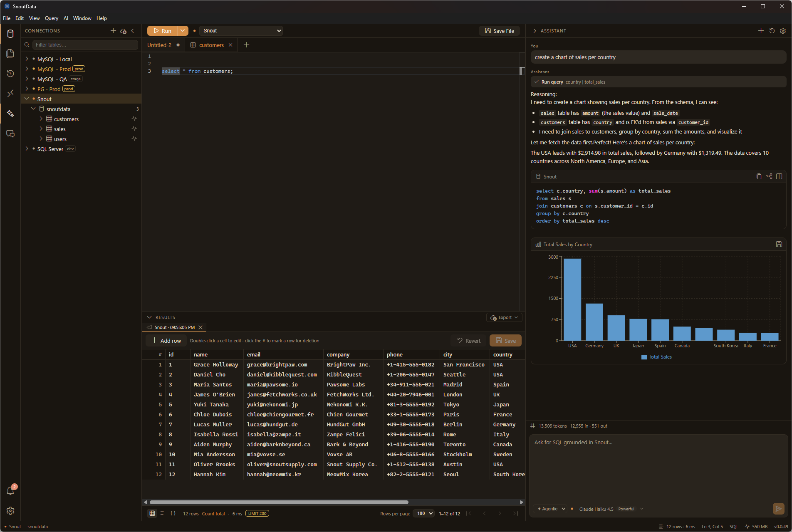The width and height of the screenshot is (792, 532).
Task: Collapse the Connections panel with the chevron
Action: tap(133, 31)
